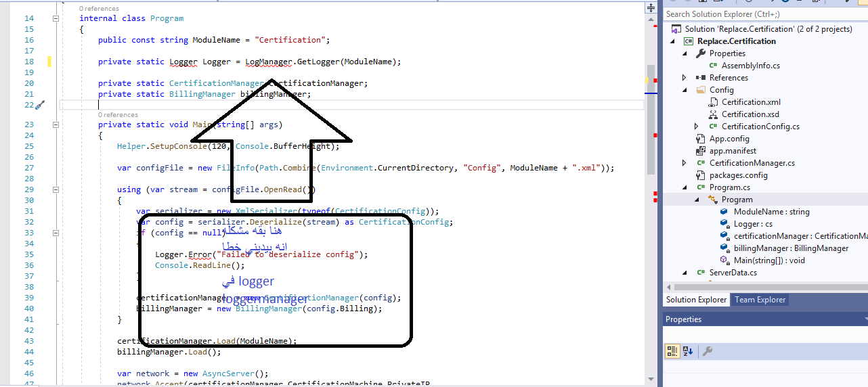
Task: Click the Property Pages wrench icon
Action: [x=707, y=351]
